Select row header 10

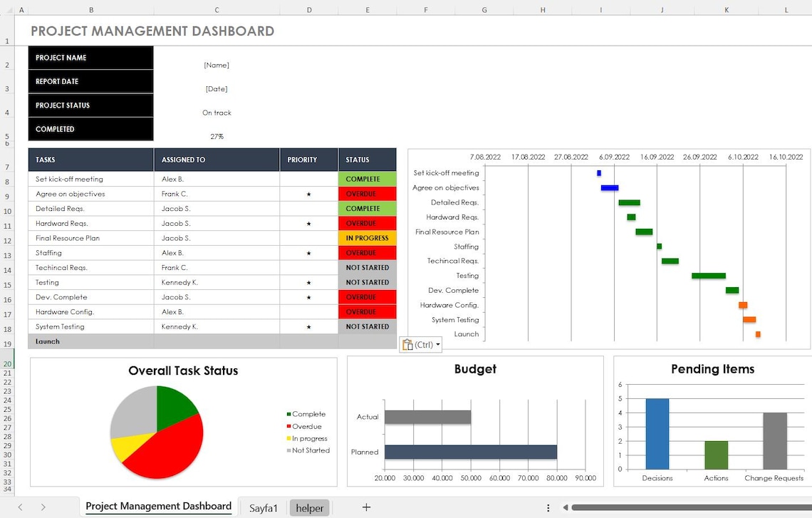click(7, 211)
